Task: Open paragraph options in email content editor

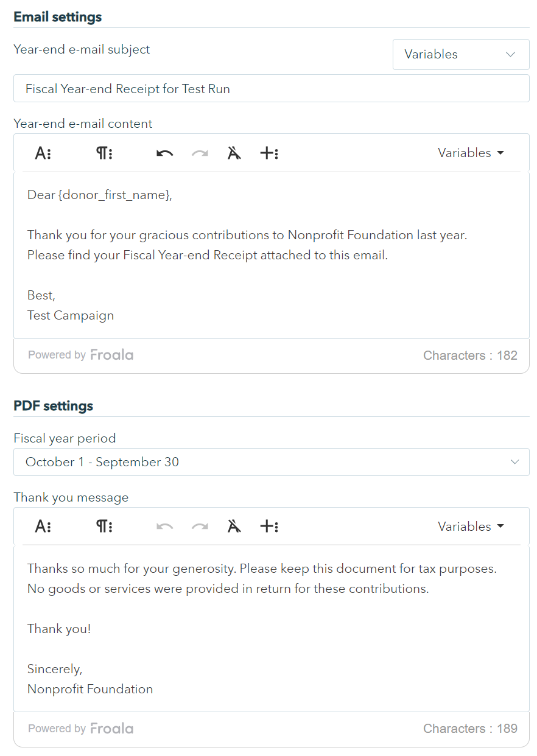Action: pos(104,153)
